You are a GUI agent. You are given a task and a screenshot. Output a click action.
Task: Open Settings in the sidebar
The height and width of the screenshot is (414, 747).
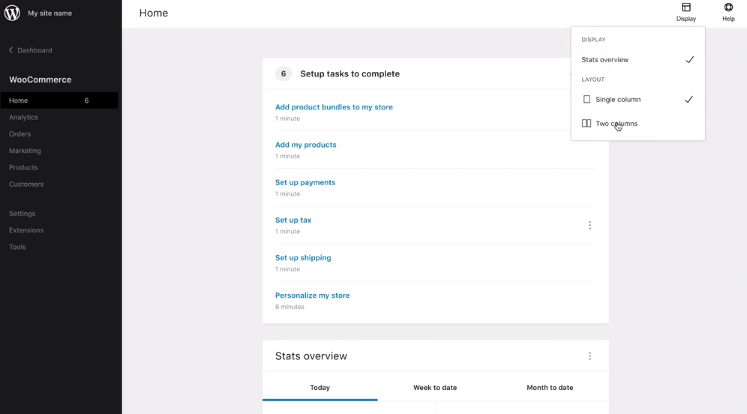click(x=22, y=213)
